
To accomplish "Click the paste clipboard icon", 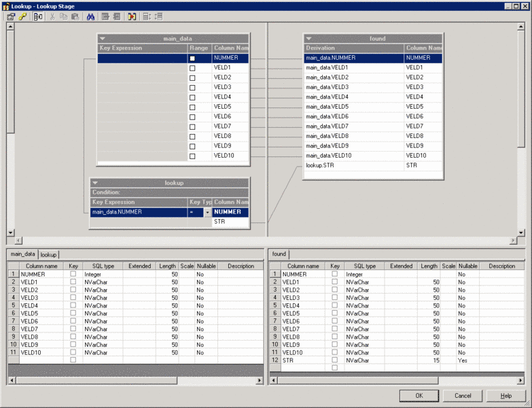I will 75,16.
